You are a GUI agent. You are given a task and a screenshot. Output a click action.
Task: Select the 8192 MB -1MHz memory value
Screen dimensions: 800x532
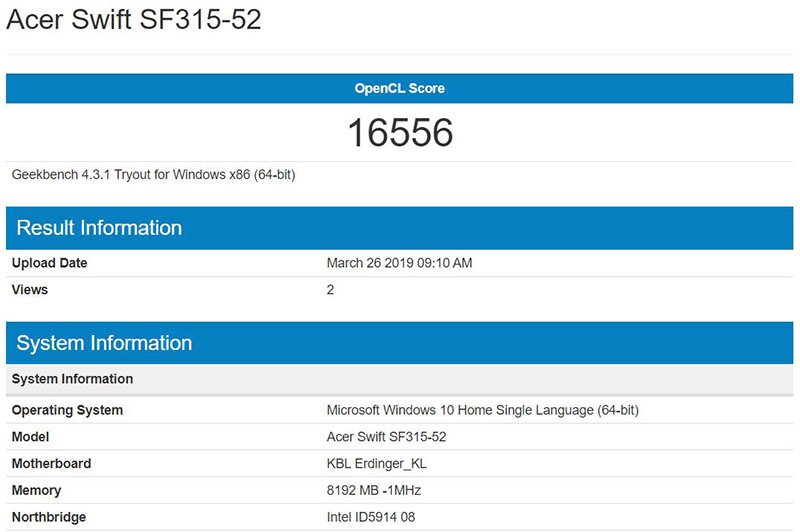click(374, 491)
